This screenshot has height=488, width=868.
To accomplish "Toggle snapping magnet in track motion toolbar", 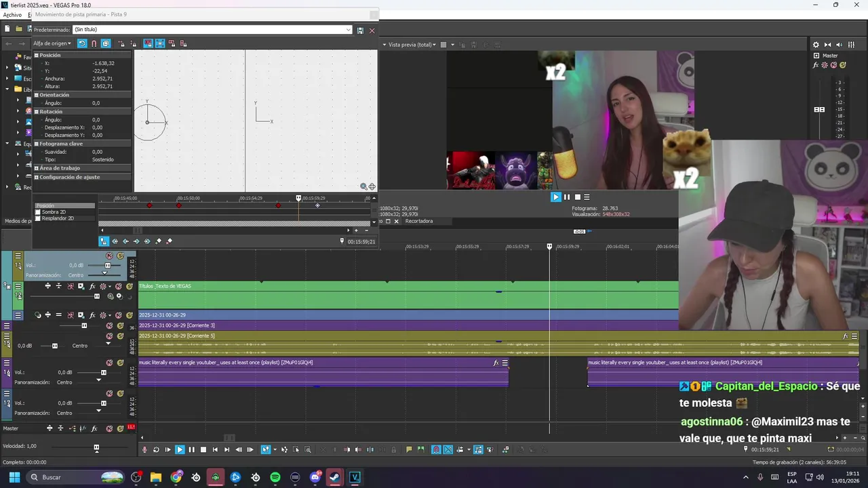I will click(94, 43).
